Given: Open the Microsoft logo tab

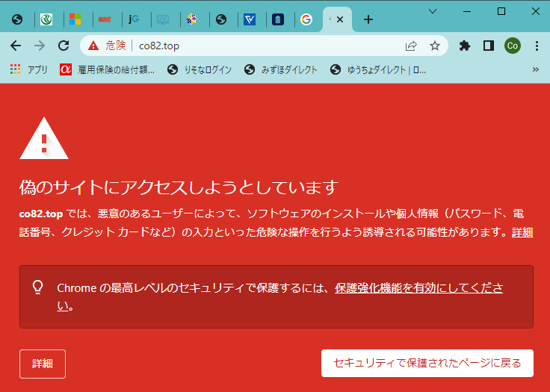Looking at the screenshot, I should point(75,19).
